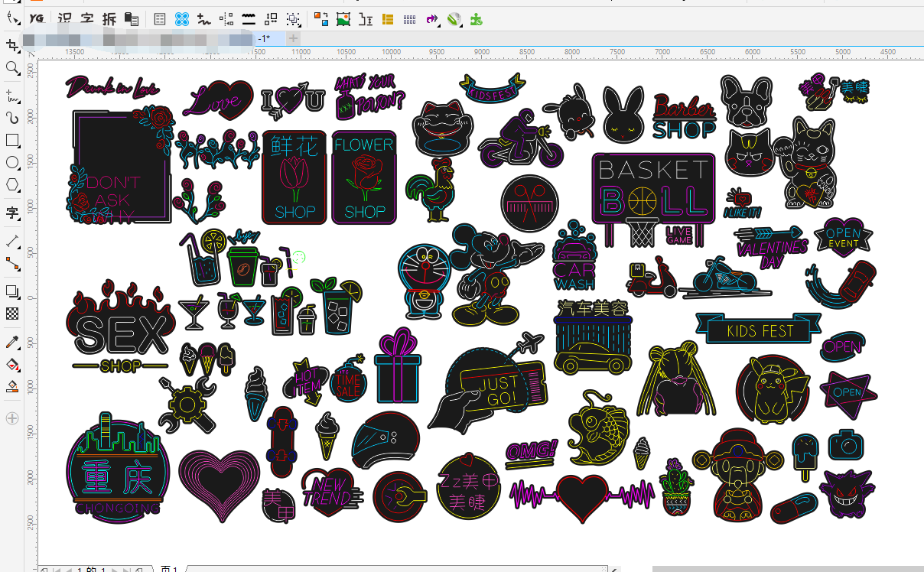Pick the Freehand drawing tool

tap(11, 96)
